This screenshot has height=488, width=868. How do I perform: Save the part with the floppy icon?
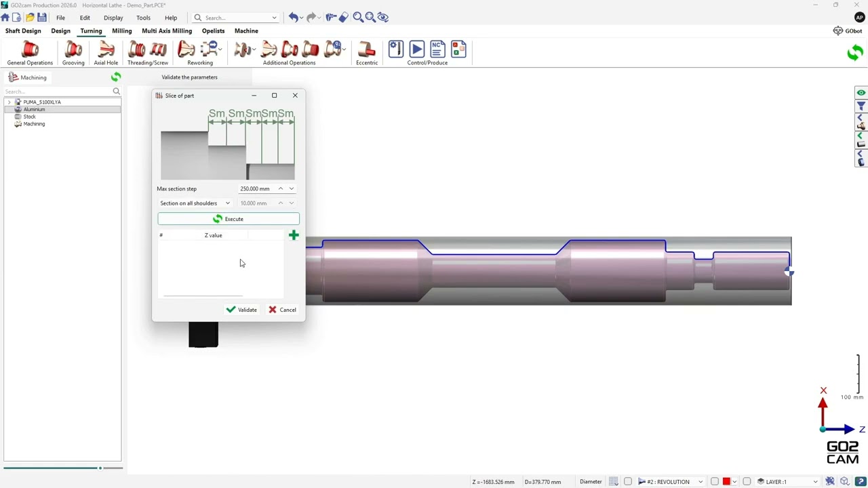(42, 17)
